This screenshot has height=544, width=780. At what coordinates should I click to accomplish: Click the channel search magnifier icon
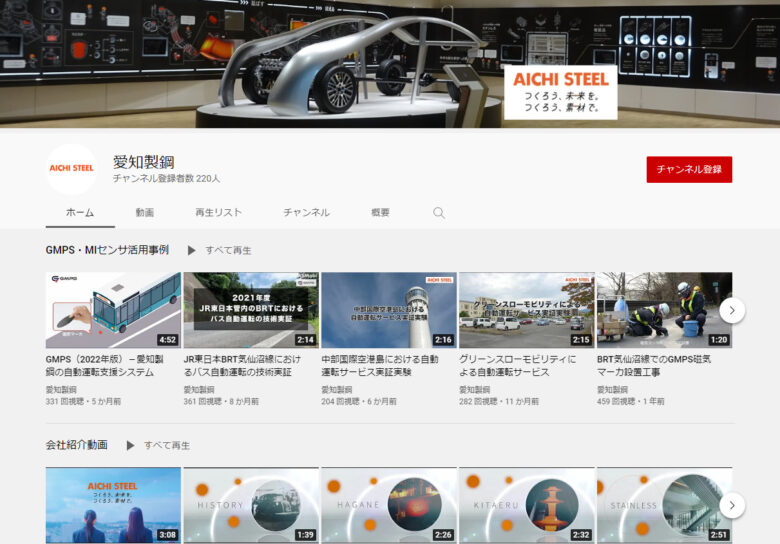(438, 213)
